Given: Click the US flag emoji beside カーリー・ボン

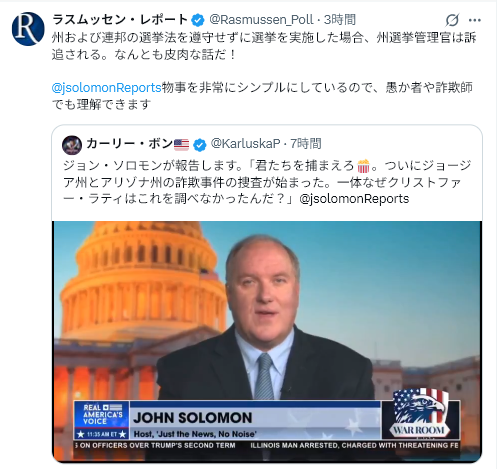Looking at the screenshot, I should coord(181,144).
